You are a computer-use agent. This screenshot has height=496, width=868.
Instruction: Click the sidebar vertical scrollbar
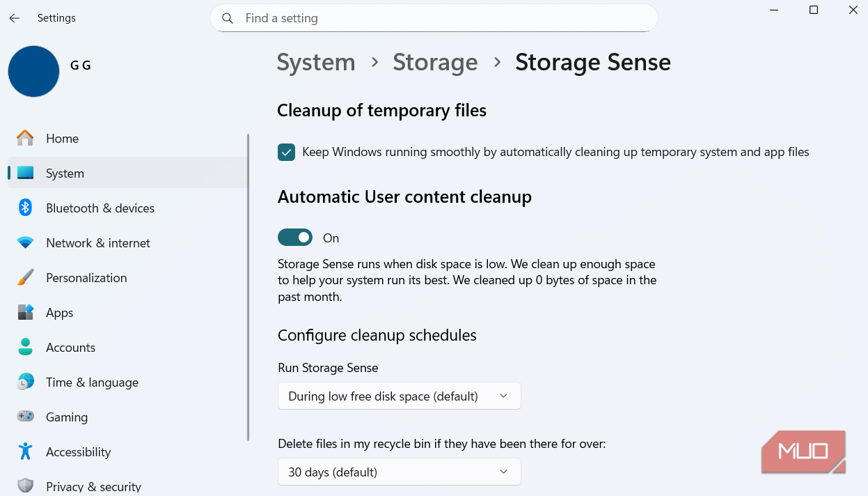point(248,287)
